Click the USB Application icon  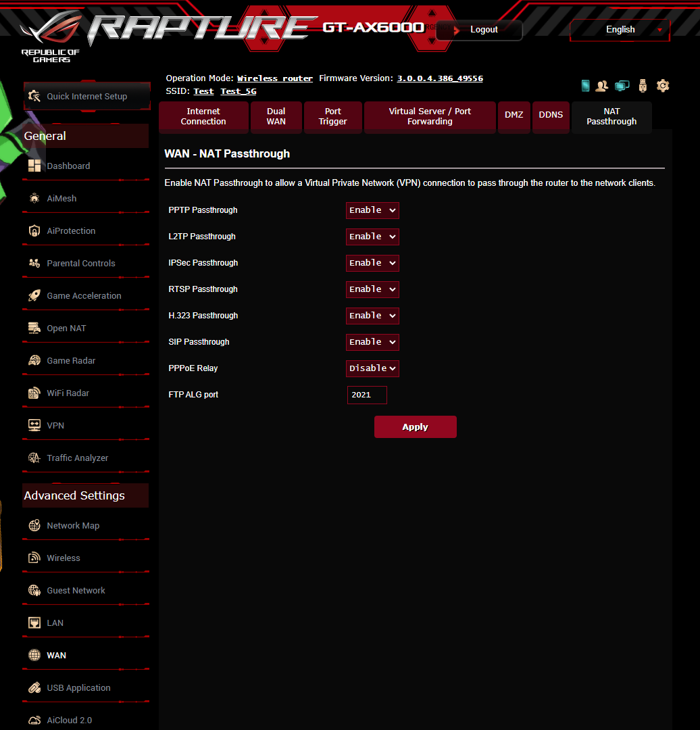coord(34,687)
